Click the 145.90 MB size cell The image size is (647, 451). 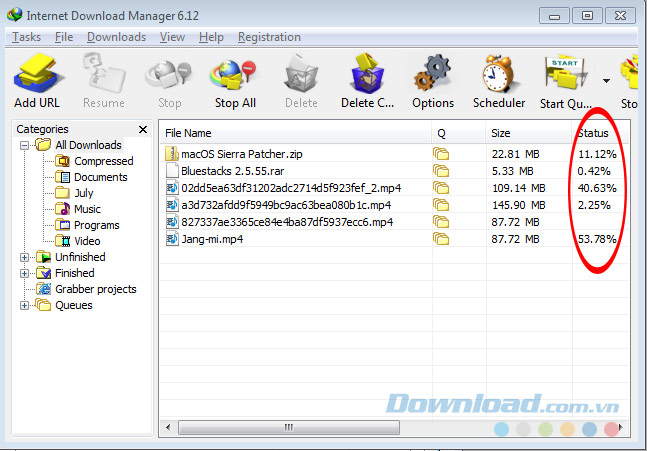coord(519,205)
